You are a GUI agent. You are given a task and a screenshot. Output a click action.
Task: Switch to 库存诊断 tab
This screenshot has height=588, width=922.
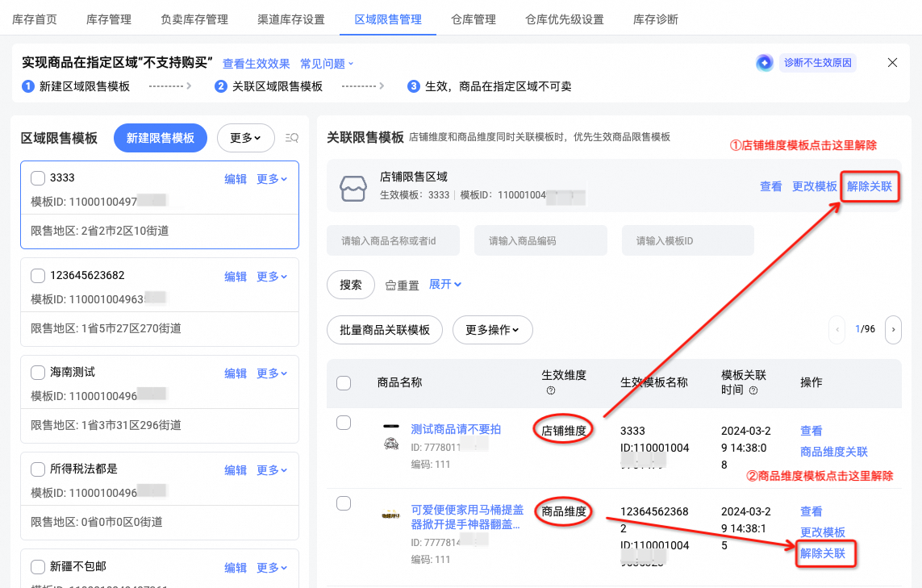point(656,19)
